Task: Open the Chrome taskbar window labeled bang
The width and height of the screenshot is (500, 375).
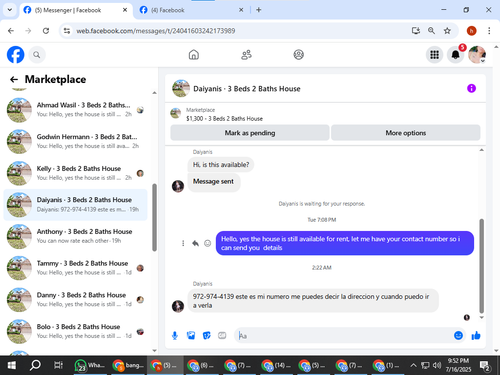Action: click(128, 366)
